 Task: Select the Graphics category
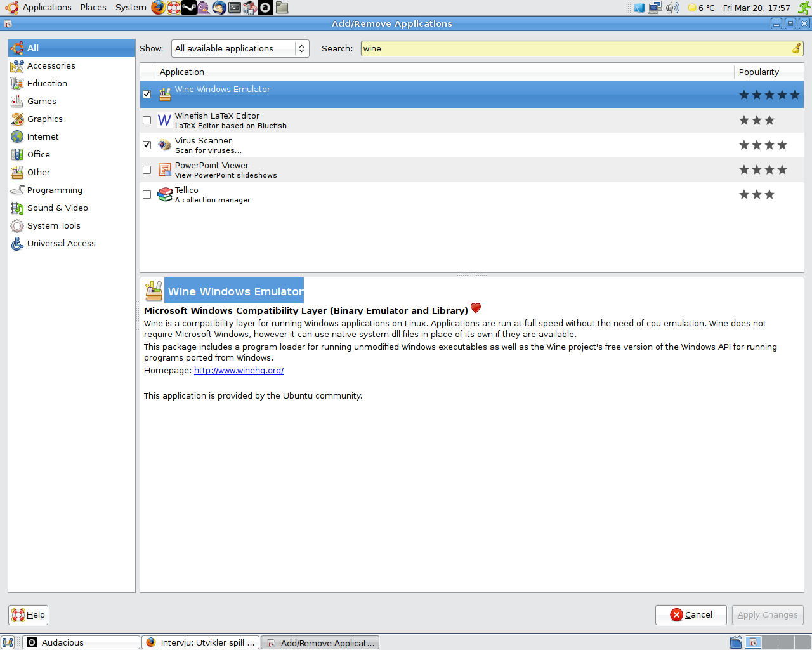coord(72,119)
